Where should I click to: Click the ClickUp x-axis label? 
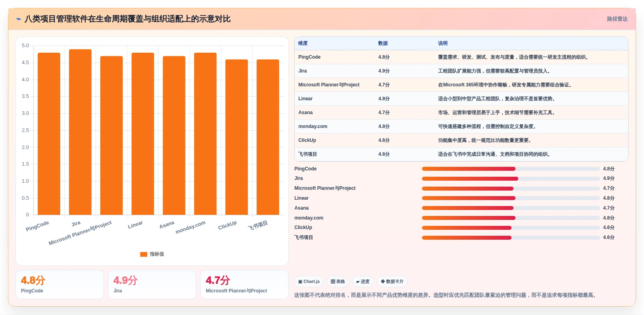pyautogui.click(x=228, y=225)
